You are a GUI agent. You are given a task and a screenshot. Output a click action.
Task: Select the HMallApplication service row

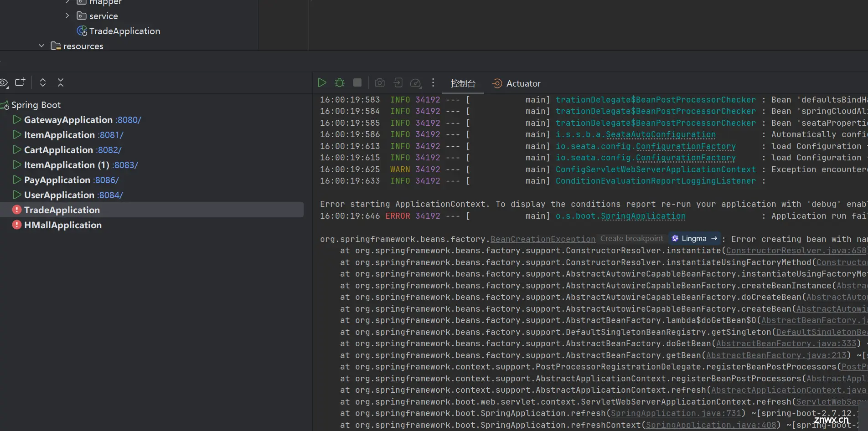[x=62, y=225]
